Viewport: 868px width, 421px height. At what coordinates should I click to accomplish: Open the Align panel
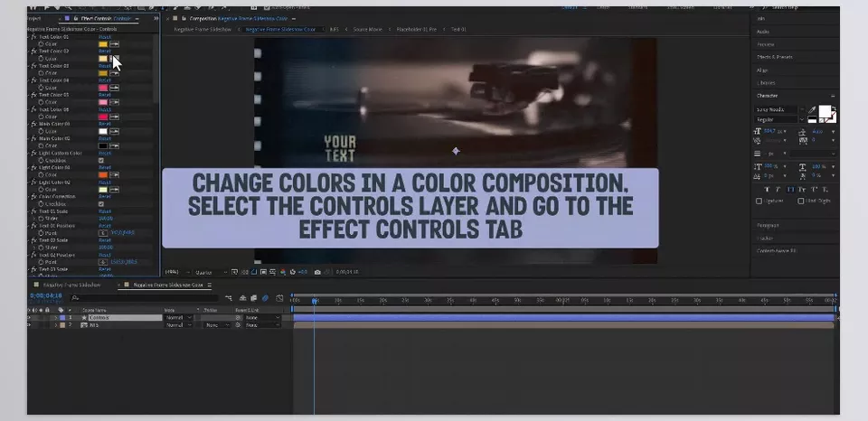point(761,70)
